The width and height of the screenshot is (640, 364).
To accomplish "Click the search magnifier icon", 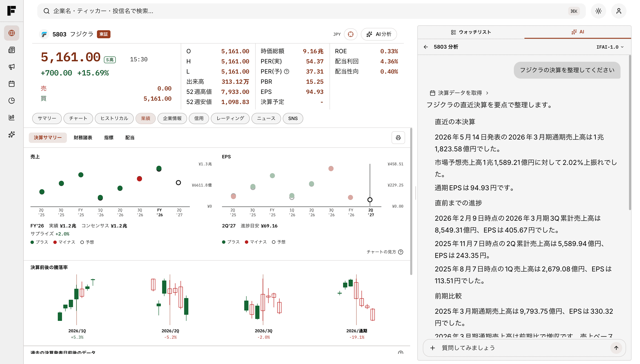I will click(x=46, y=11).
